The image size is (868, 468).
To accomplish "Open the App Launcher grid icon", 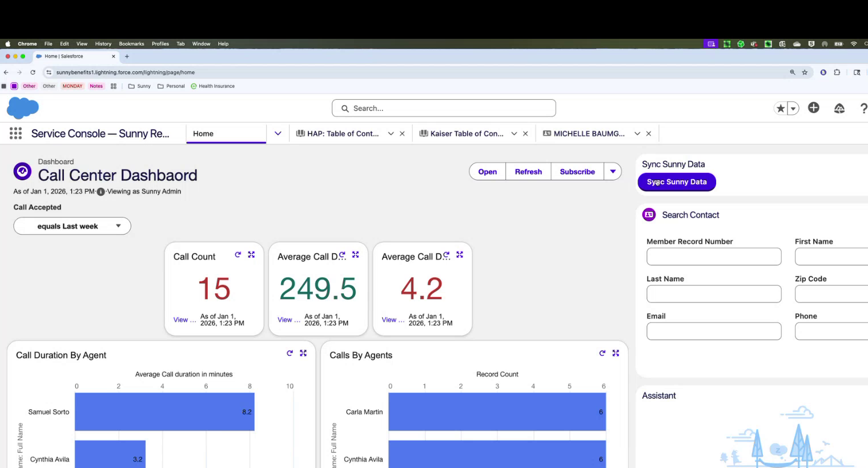I will 15,134.
